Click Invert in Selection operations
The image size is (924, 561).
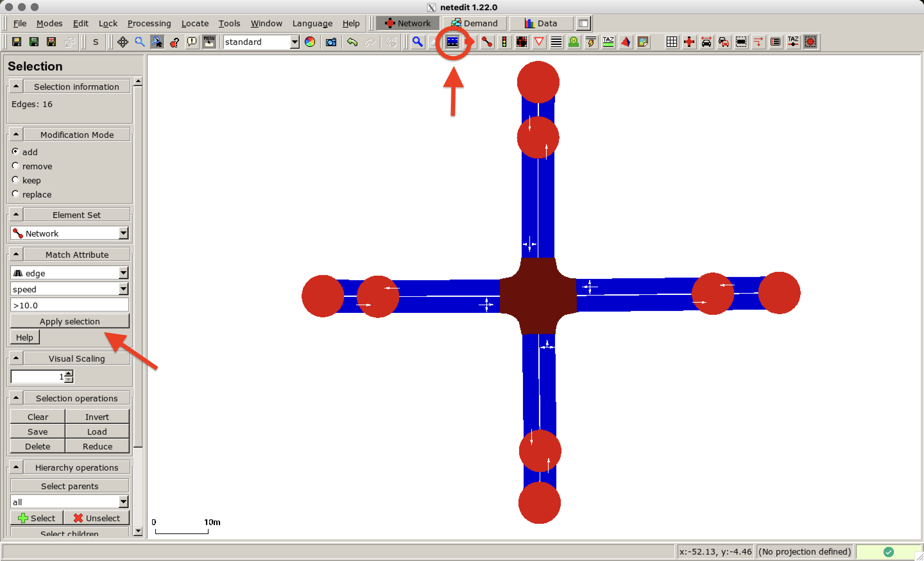(97, 416)
